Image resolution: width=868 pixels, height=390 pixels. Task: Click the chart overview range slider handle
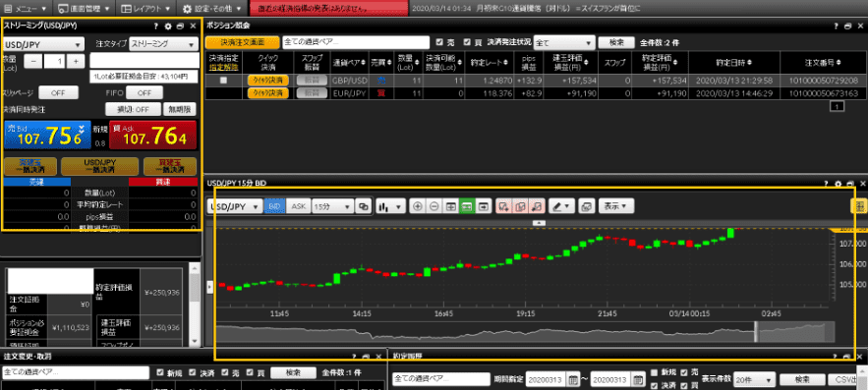756,331
